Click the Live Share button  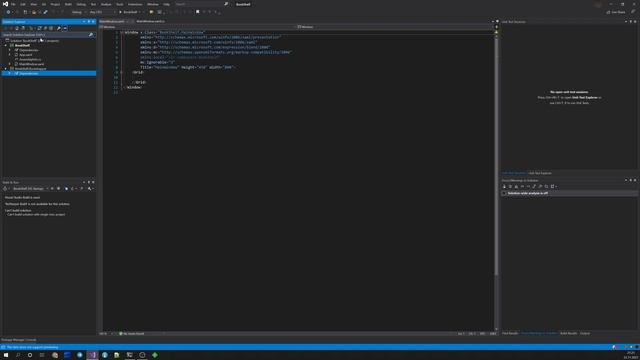[616, 12]
